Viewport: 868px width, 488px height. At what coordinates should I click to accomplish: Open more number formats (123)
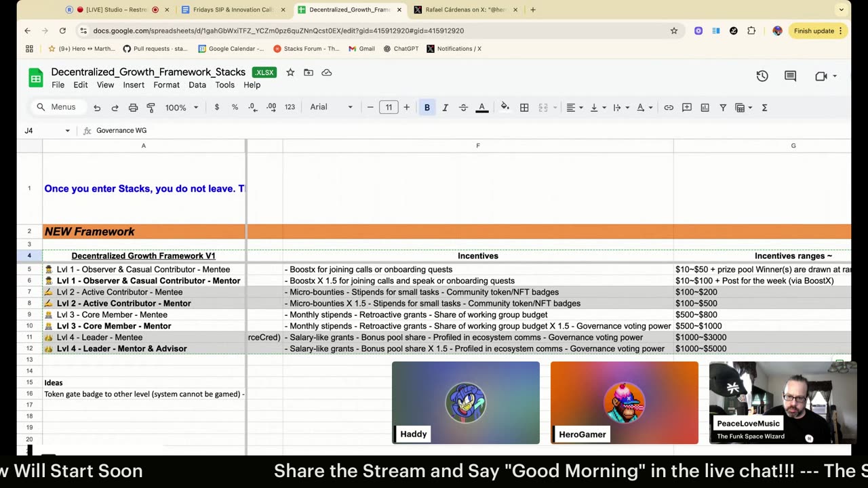pos(290,107)
